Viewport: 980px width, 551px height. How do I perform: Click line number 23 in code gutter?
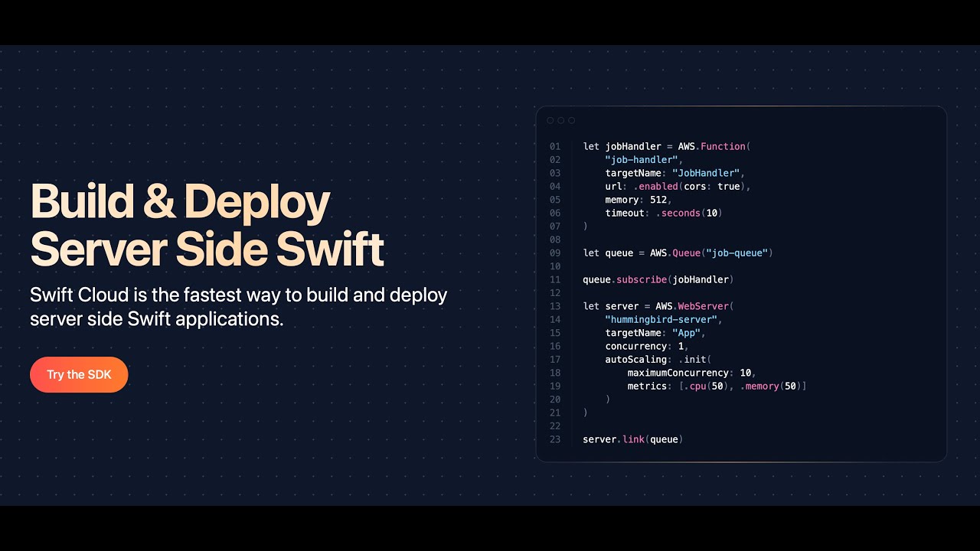point(555,439)
